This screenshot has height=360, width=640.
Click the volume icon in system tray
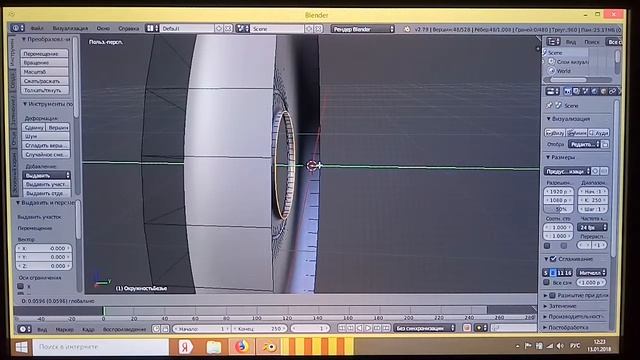pyautogui.click(x=560, y=346)
